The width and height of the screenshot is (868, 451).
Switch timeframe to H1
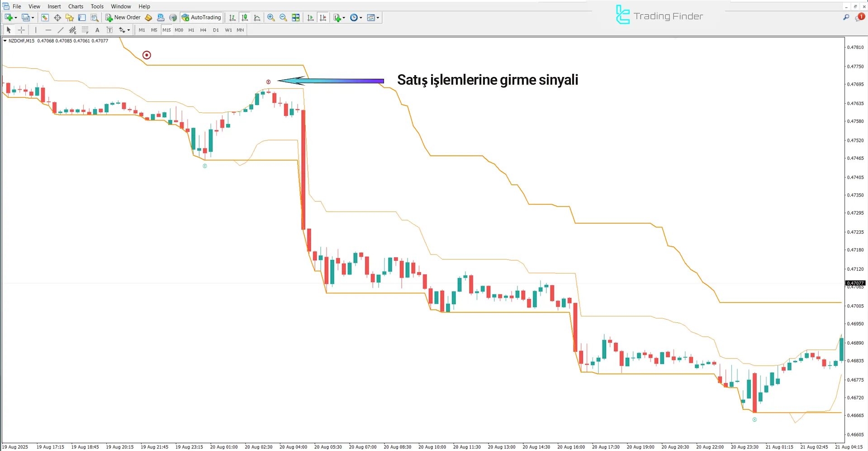pyautogui.click(x=191, y=30)
